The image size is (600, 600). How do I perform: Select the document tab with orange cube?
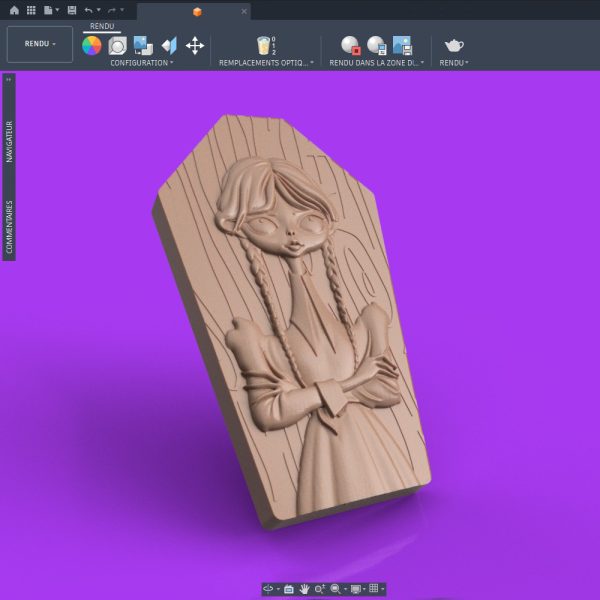click(x=197, y=12)
